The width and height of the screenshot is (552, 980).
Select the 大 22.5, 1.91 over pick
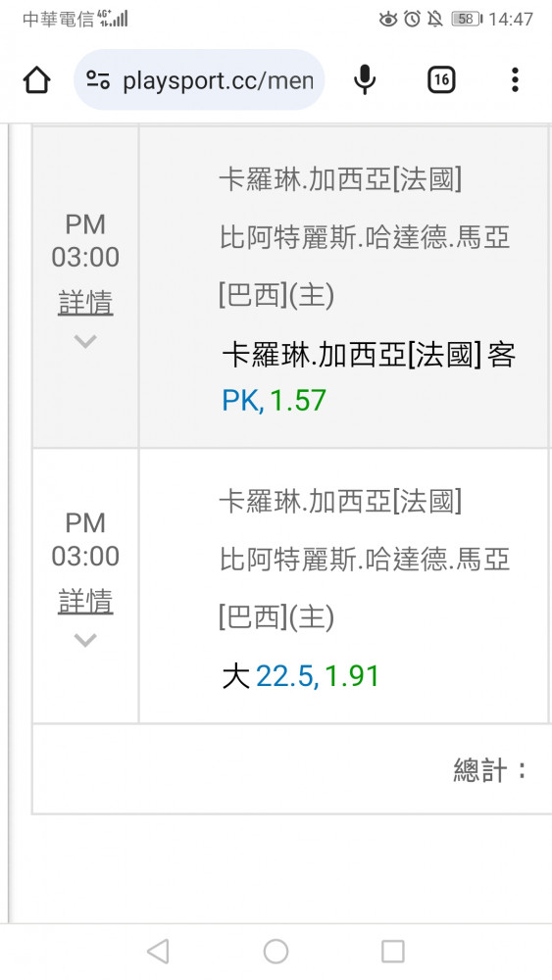[x=301, y=676]
